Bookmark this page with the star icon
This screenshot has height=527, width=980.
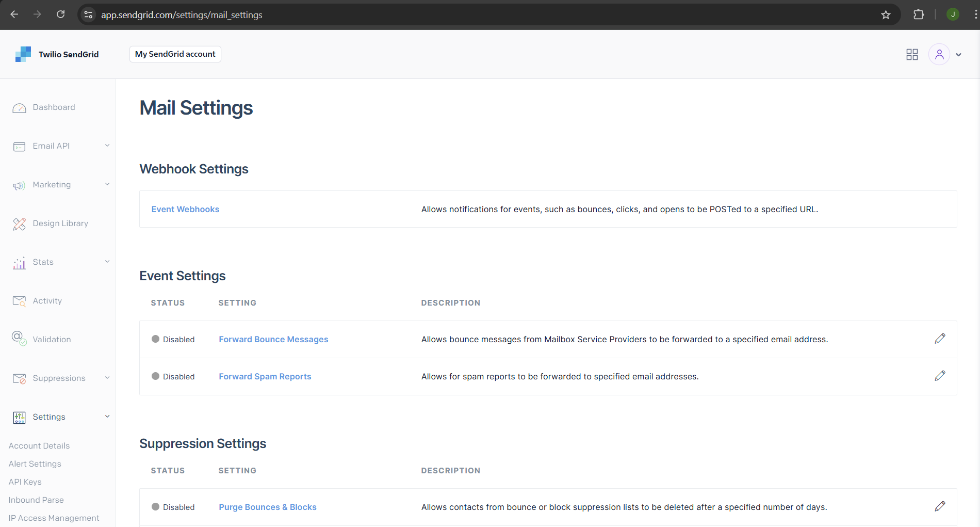click(x=886, y=15)
